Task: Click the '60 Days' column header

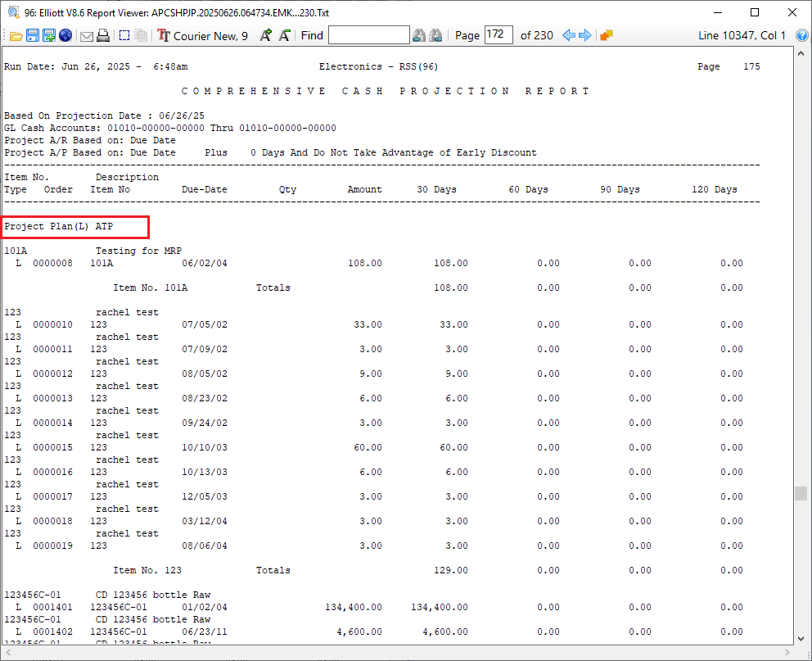Action: 528,189
